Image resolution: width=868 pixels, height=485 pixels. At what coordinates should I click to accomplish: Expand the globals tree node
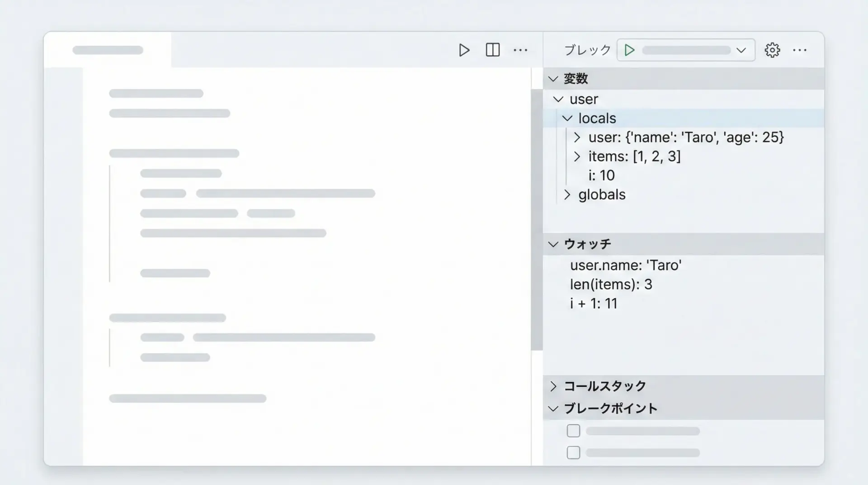pyautogui.click(x=567, y=195)
